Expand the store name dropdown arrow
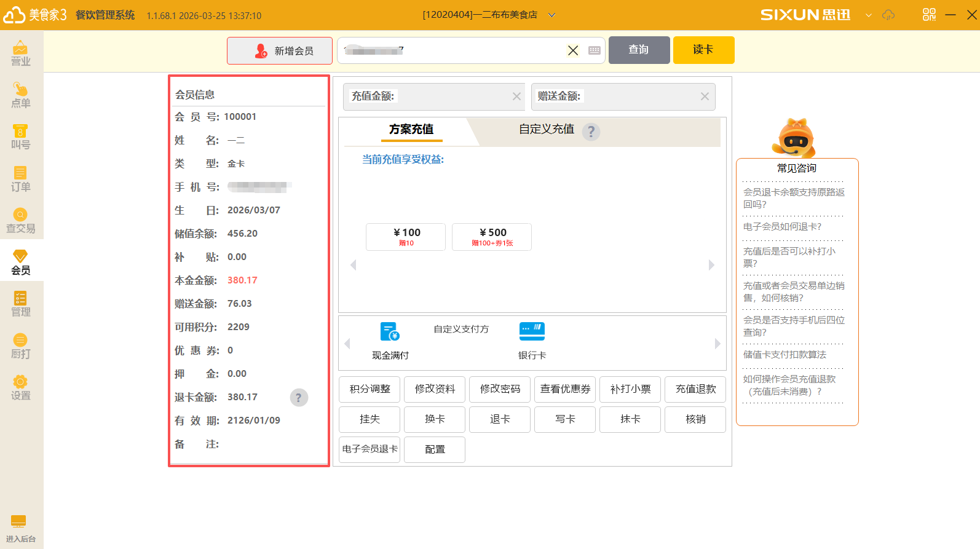Viewport: 980px width, 549px height. 551,15
